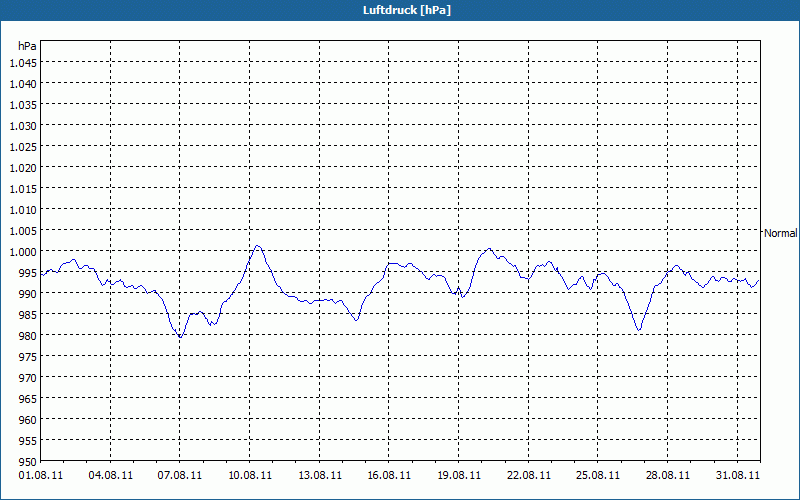The width and height of the screenshot is (800, 500).
Task: Select the 19.08.11 date label
Action: (x=459, y=475)
